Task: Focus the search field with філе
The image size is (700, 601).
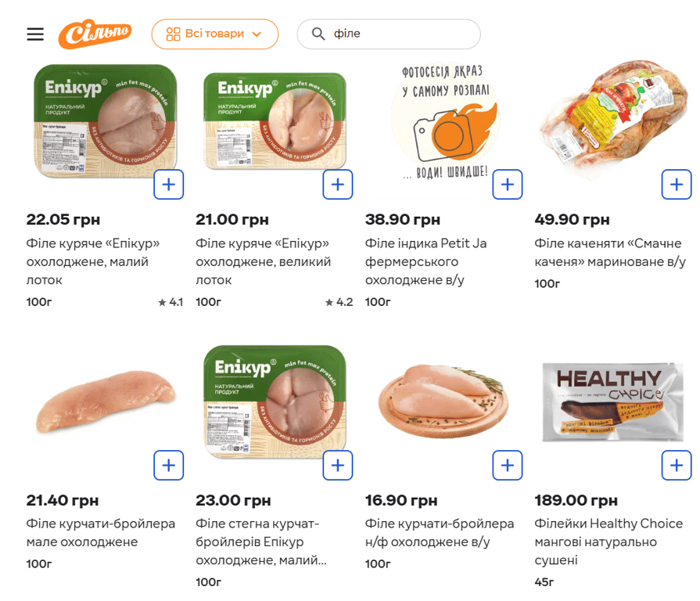Action: [399, 34]
